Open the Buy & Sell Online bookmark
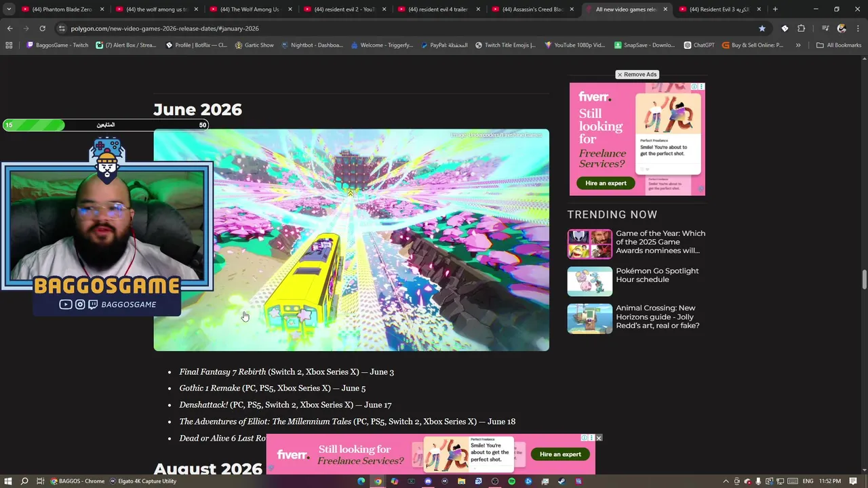This screenshot has height=488, width=868. point(753,45)
